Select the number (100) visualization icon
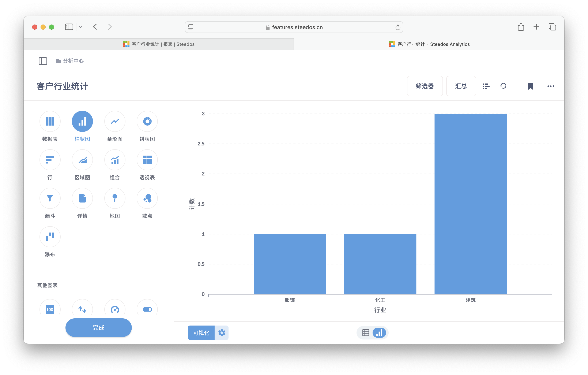Viewport: 588px width, 375px height. [x=50, y=309]
